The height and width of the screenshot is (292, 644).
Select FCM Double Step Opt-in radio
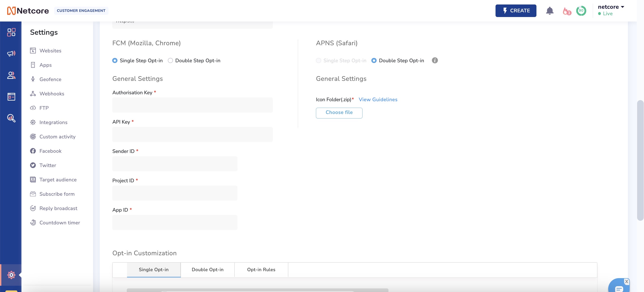tap(170, 60)
